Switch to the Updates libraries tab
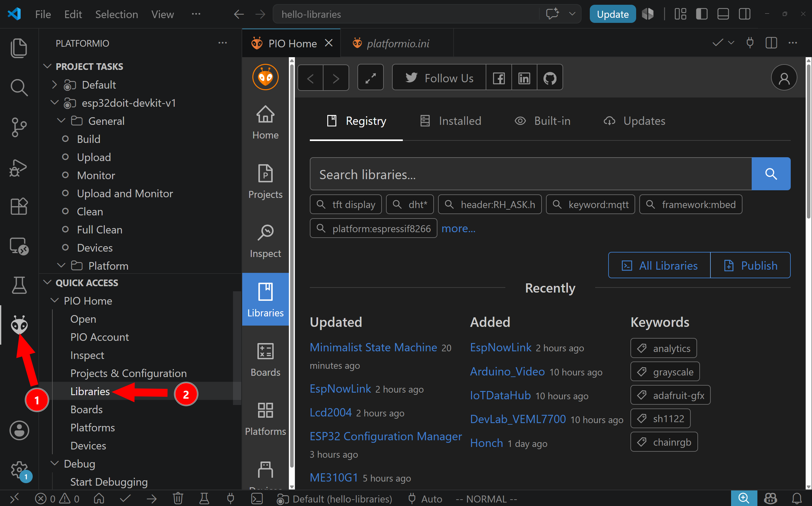 [635, 121]
